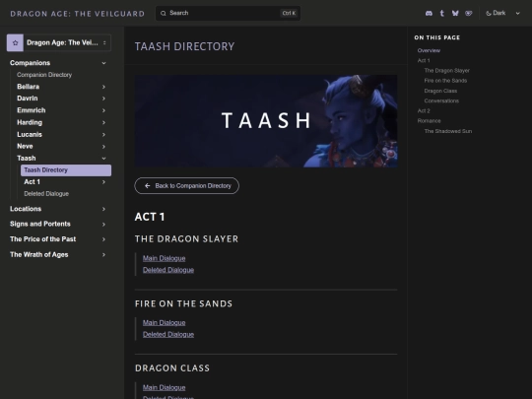Click the star icon beside Dragon Age: The Vei...
Image resolution: width=532 pixels, height=399 pixels.
tap(15, 42)
